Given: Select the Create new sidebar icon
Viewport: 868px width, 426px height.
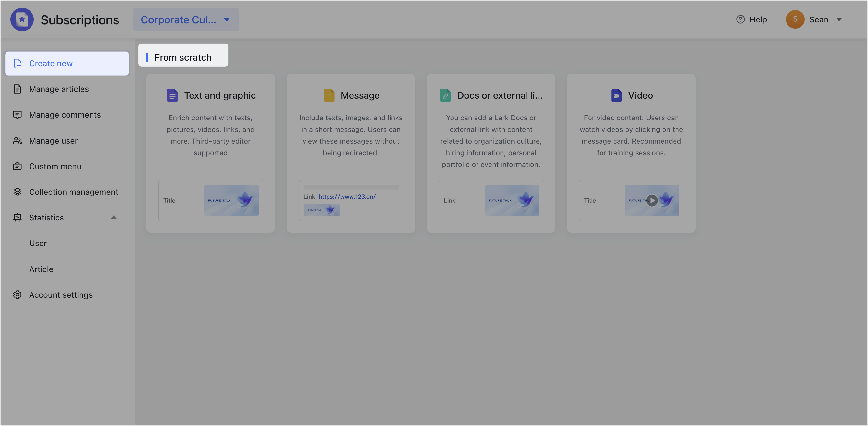Looking at the screenshot, I should pos(18,63).
